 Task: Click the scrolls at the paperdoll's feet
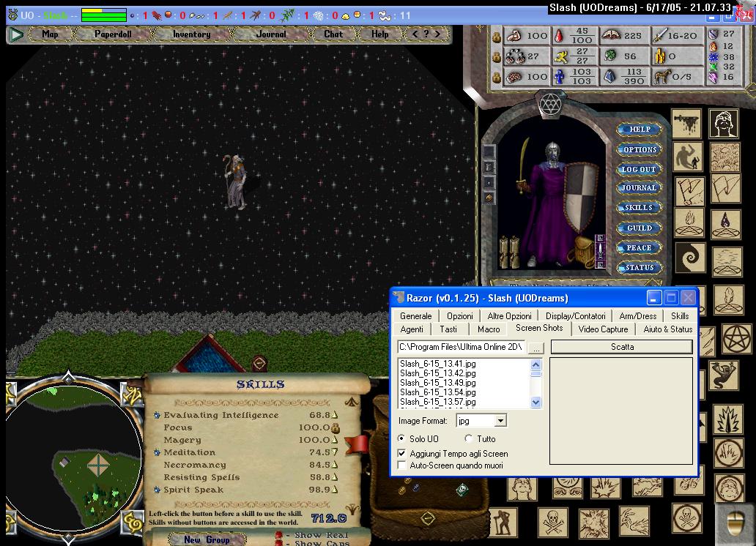pyautogui.click(x=510, y=251)
